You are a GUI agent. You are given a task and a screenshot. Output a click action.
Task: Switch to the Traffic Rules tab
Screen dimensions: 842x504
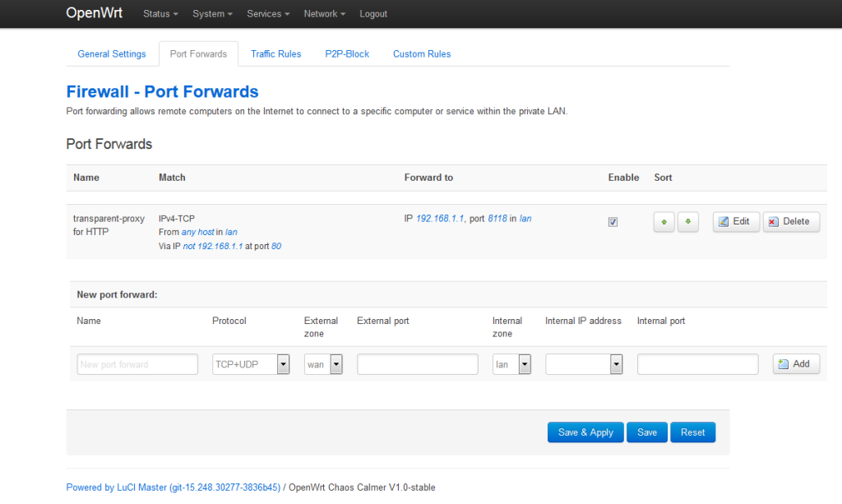[275, 53]
